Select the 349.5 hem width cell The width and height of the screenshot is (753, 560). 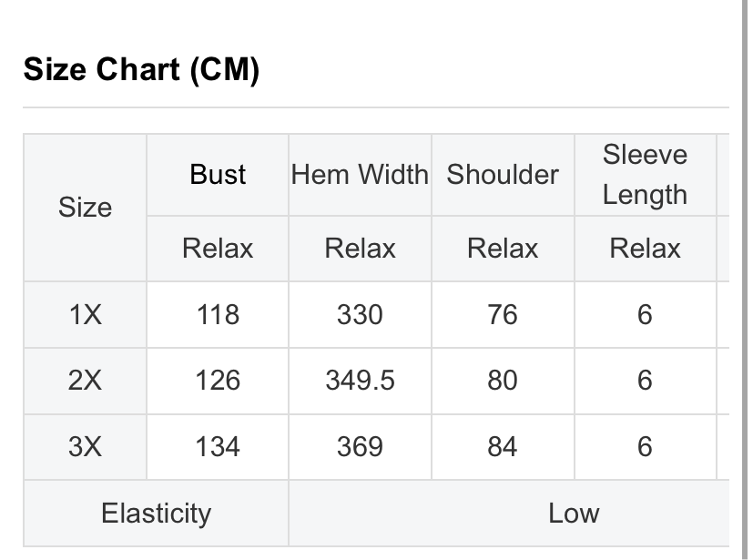pos(360,381)
